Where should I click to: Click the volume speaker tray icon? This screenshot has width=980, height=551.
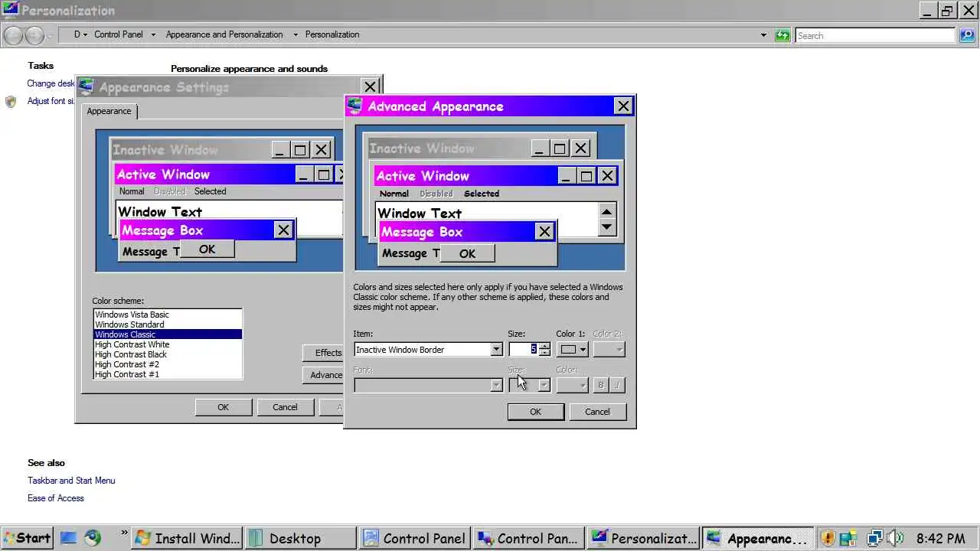(x=894, y=538)
